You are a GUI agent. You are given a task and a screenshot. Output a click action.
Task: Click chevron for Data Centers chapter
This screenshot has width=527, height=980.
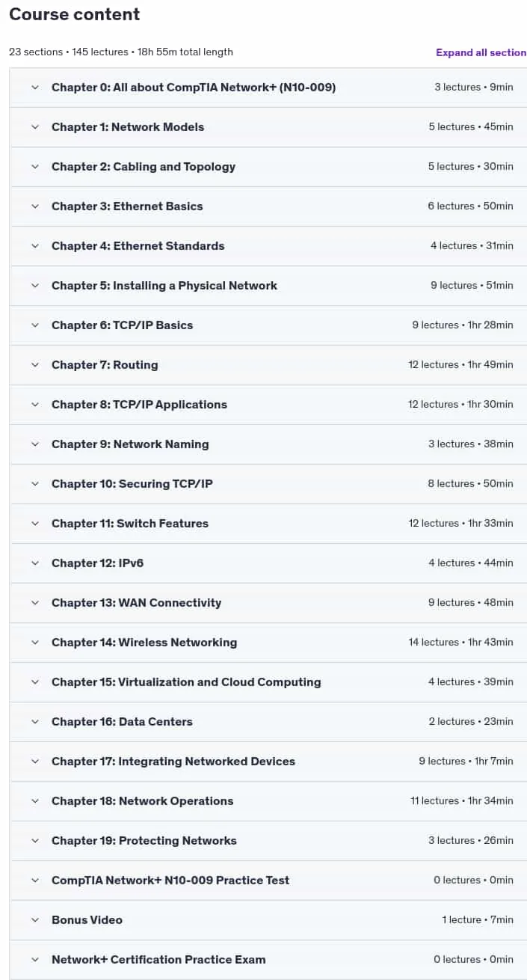click(34, 722)
